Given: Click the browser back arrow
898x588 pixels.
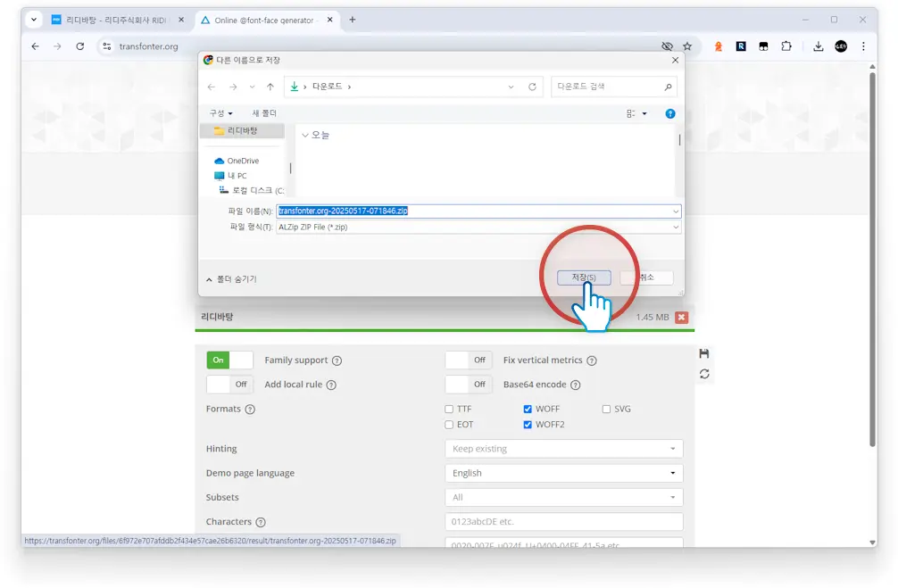Looking at the screenshot, I should pos(36,46).
